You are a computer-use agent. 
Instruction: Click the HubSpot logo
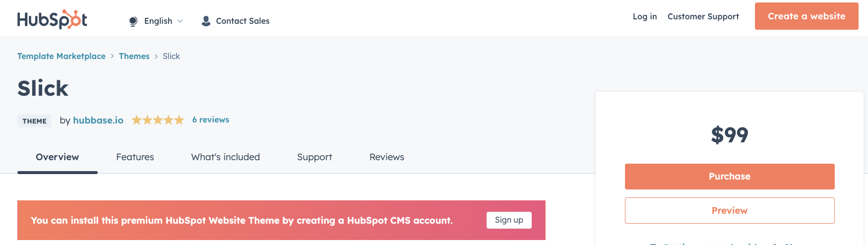coord(52,19)
